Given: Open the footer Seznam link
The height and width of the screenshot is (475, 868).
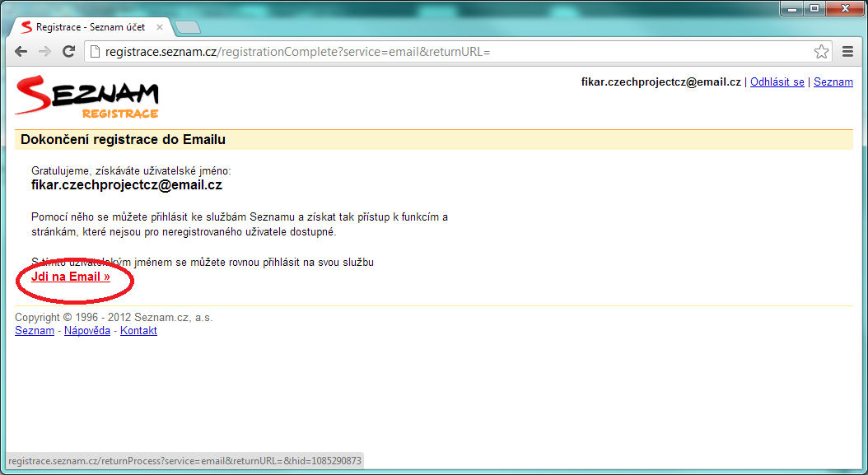Looking at the screenshot, I should click(35, 330).
